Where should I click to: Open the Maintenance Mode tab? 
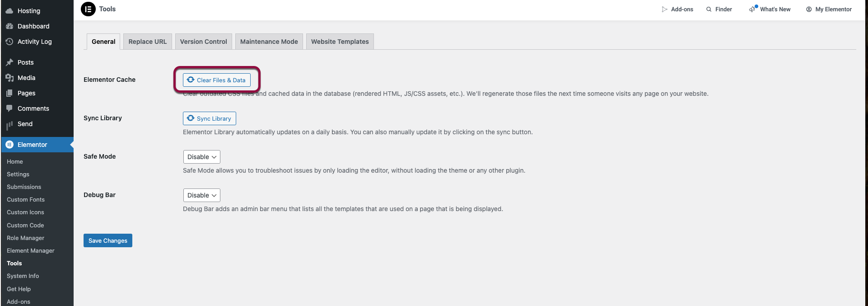coord(269,42)
